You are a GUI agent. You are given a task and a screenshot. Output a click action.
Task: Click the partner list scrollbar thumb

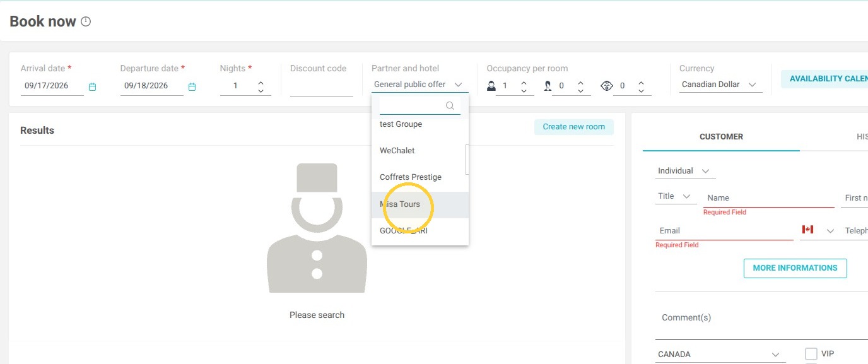pyautogui.click(x=467, y=159)
